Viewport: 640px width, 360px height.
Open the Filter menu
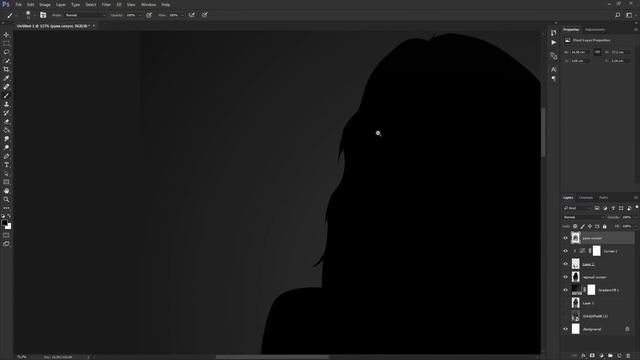click(x=106, y=4)
